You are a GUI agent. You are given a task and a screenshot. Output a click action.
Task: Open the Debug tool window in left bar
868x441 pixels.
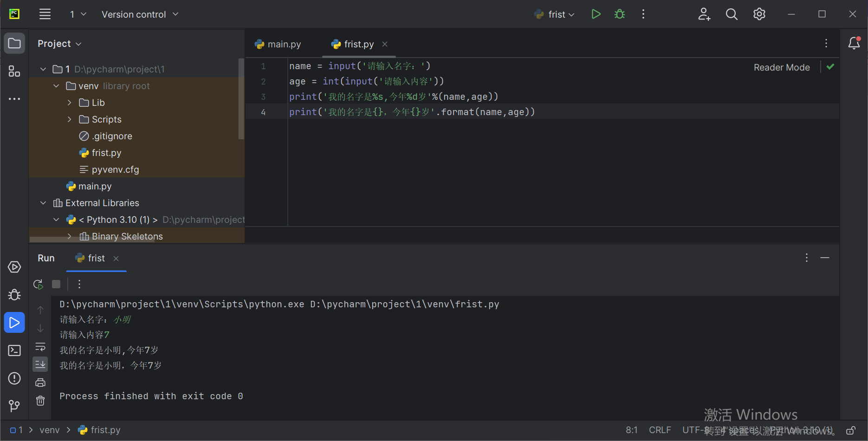(14, 295)
